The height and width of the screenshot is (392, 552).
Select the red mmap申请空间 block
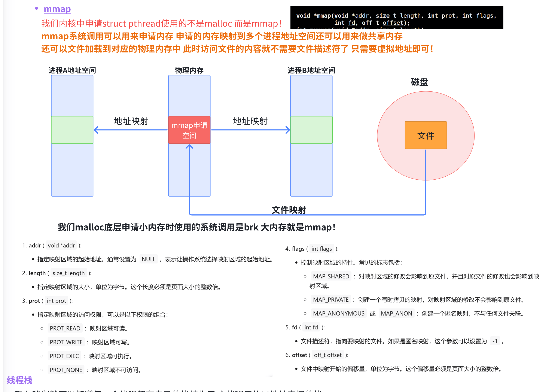tap(189, 130)
